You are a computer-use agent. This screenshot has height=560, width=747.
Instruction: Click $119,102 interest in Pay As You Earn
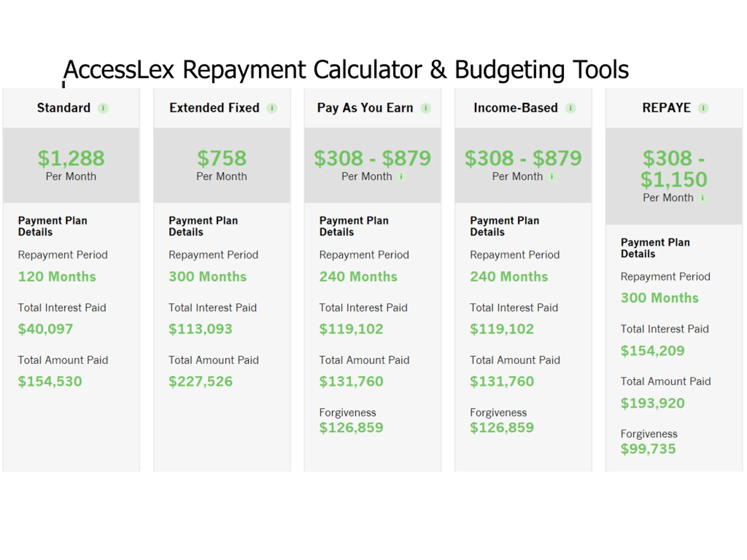351,329
